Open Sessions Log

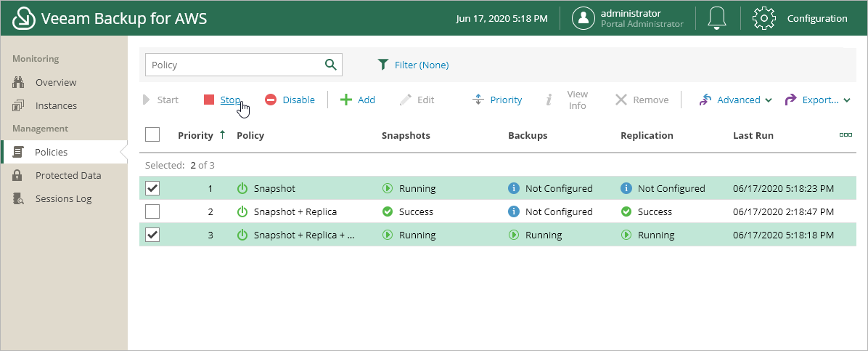point(64,199)
